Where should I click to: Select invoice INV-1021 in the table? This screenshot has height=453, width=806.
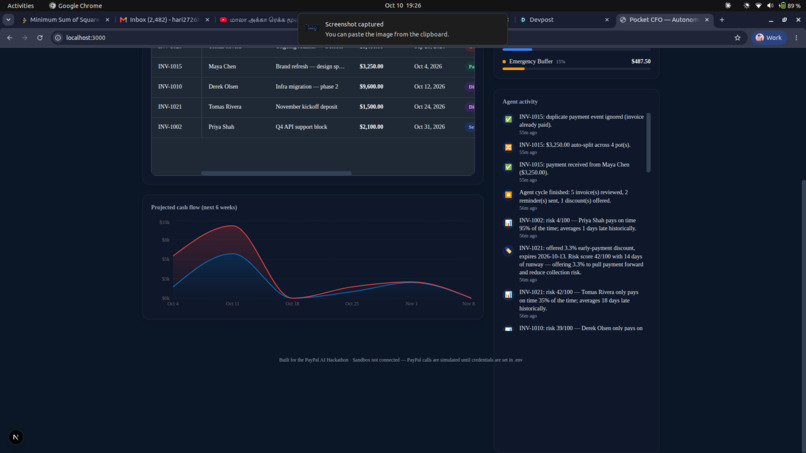coord(170,106)
